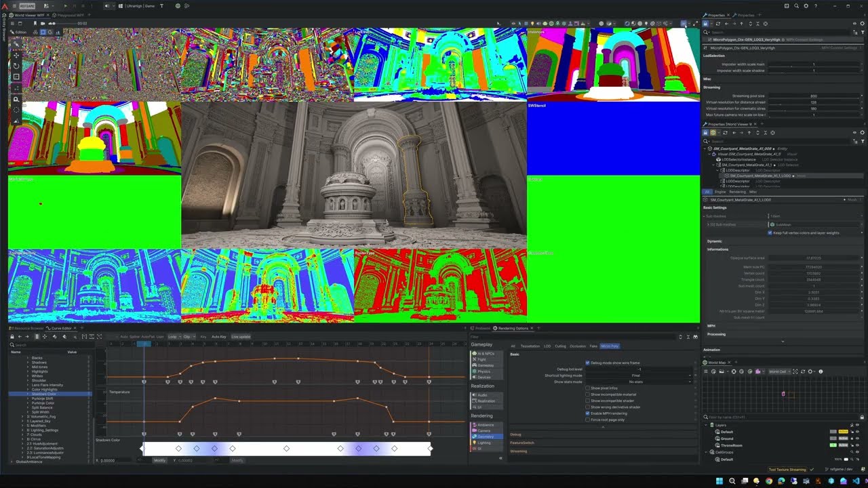
Task: Enable Show incompatible material checkbox
Action: (587, 394)
